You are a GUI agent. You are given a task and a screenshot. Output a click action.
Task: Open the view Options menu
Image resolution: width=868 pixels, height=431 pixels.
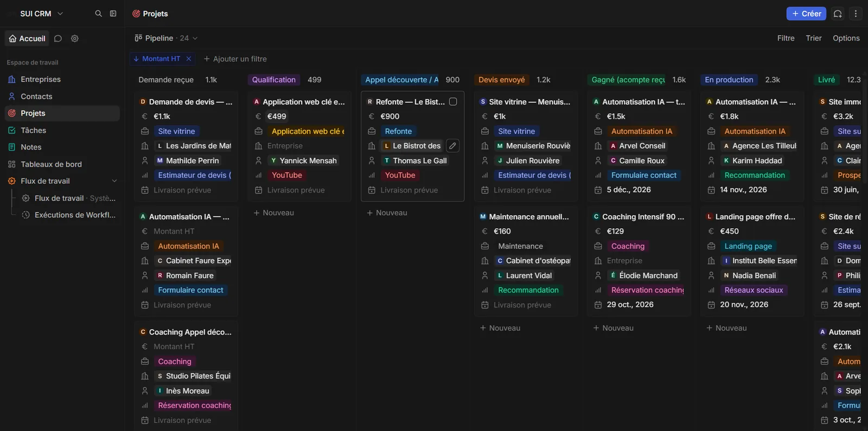pyautogui.click(x=846, y=38)
